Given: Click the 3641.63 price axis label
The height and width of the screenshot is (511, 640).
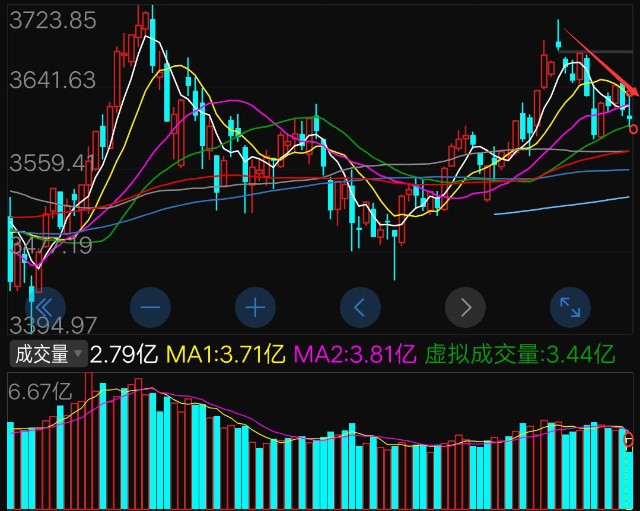Looking at the screenshot, I should click(x=53, y=80).
